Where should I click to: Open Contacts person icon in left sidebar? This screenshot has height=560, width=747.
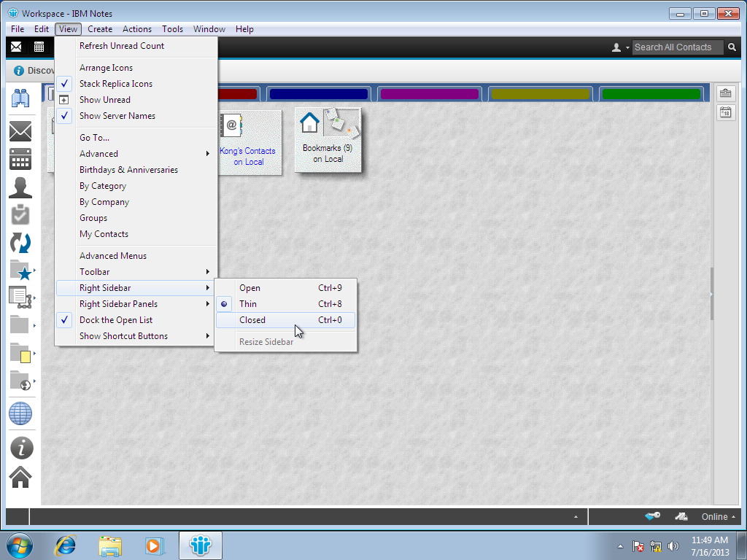[20, 187]
